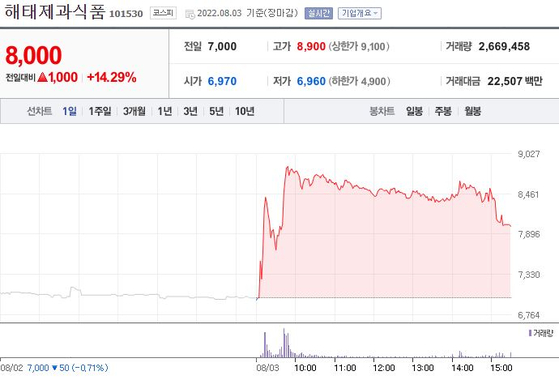Open the 기업개요 dropdown
The height and width of the screenshot is (384, 559).
359,14
